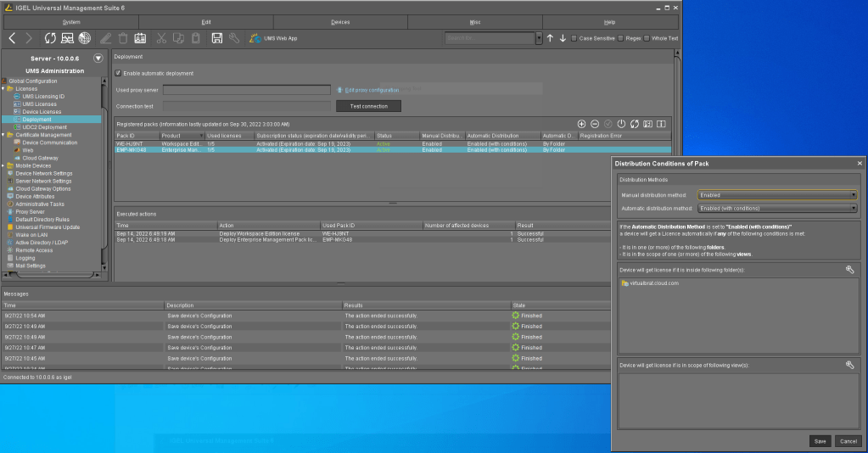Screen dimensions: 868x453
Task: Click the Search for input field
Action: 490,38
